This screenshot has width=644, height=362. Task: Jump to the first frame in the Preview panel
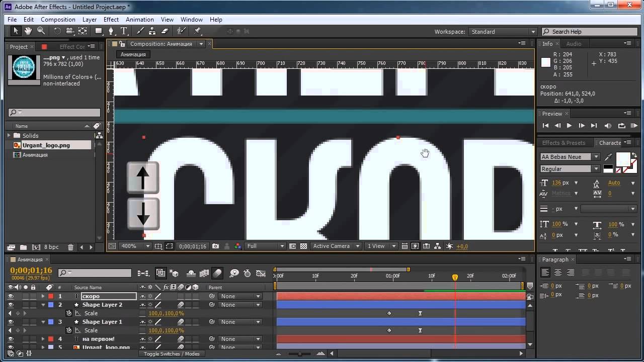[x=545, y=126]
